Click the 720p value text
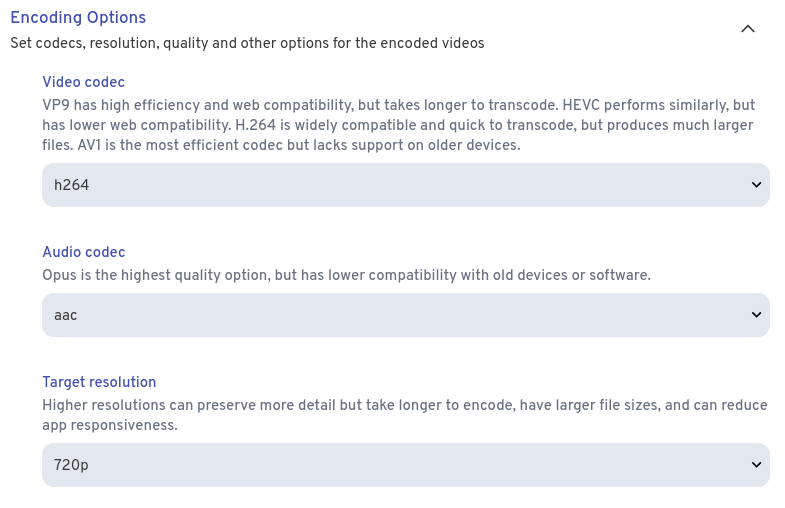 [72, 465]
